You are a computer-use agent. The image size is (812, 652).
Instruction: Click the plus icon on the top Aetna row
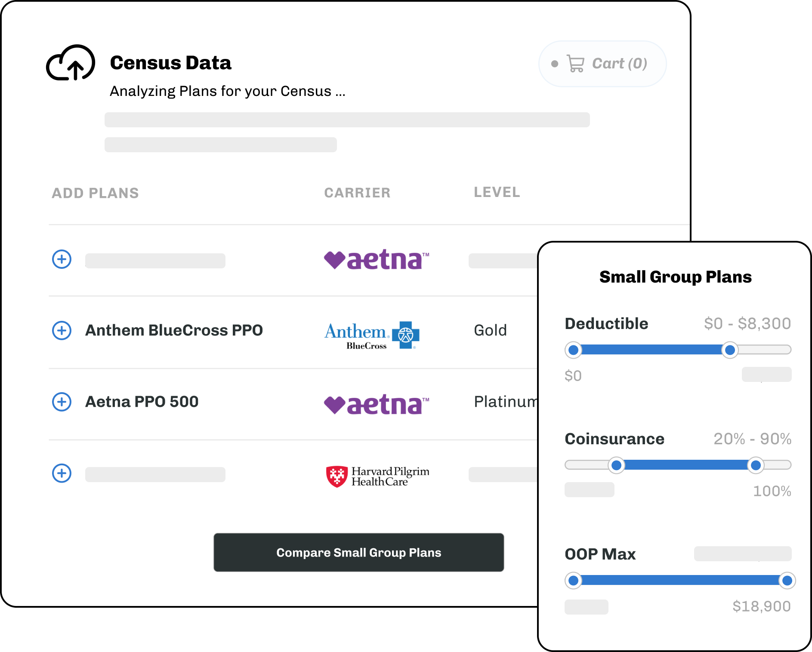(62, 259)
